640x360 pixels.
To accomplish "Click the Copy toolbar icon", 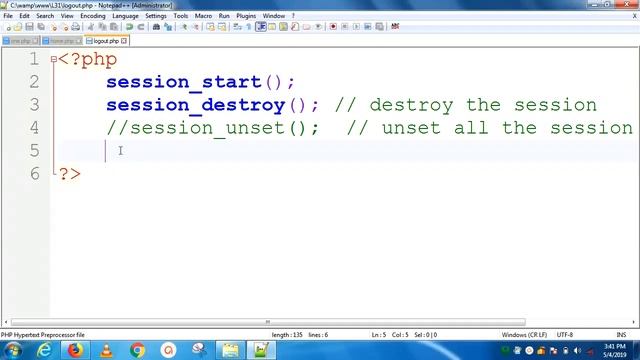I will point(102,27).
